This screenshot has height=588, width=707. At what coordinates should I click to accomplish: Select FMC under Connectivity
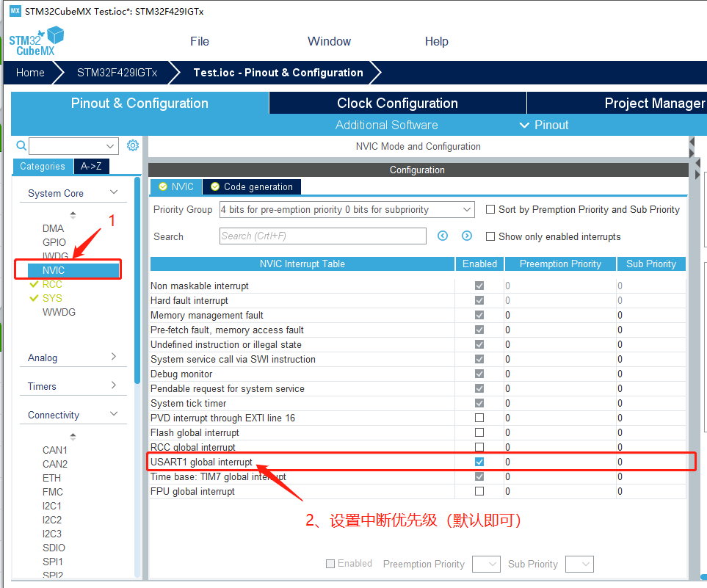coord(53,492)
